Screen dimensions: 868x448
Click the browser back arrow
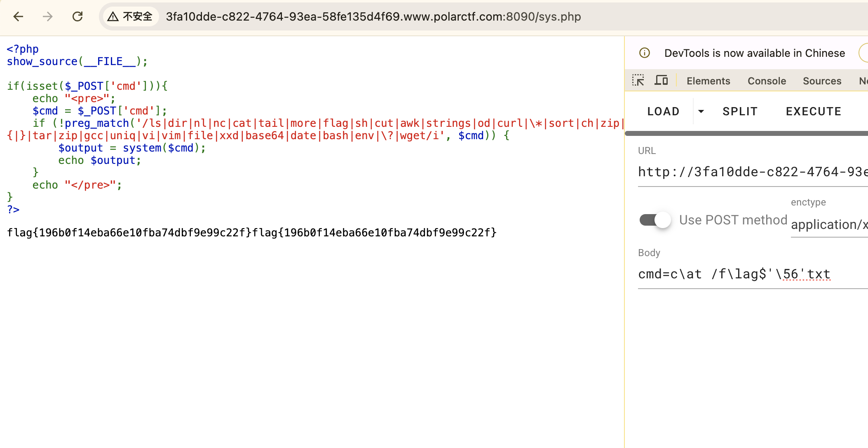click(18, 16)
